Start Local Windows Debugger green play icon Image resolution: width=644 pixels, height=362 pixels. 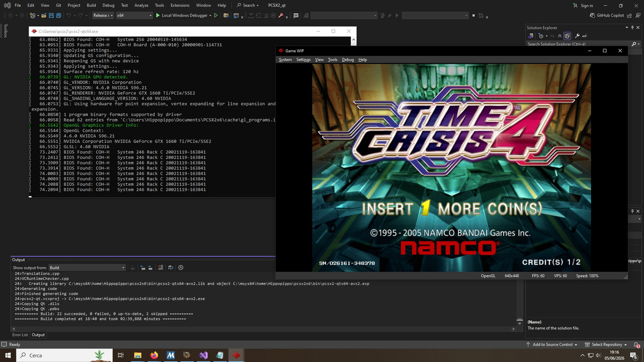[x=157, y=16]
